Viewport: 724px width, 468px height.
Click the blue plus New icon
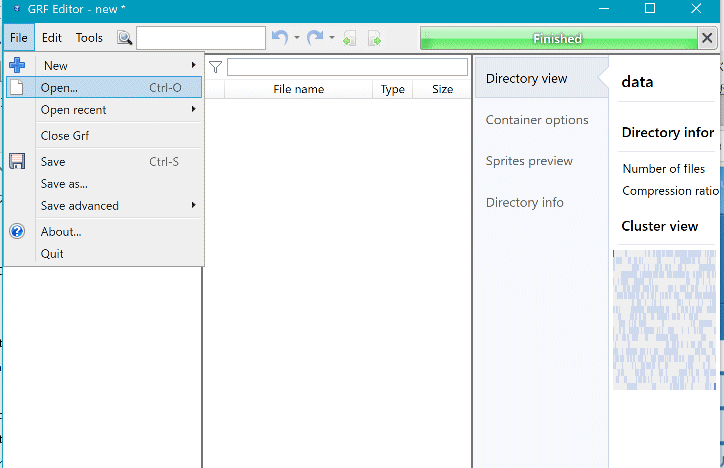(17, 65)
